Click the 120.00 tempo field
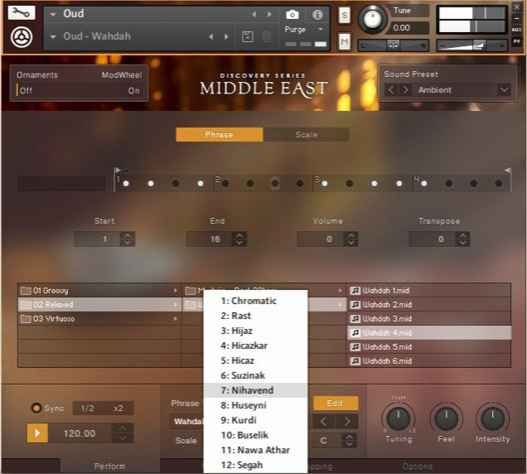 [x=80, y=433]
